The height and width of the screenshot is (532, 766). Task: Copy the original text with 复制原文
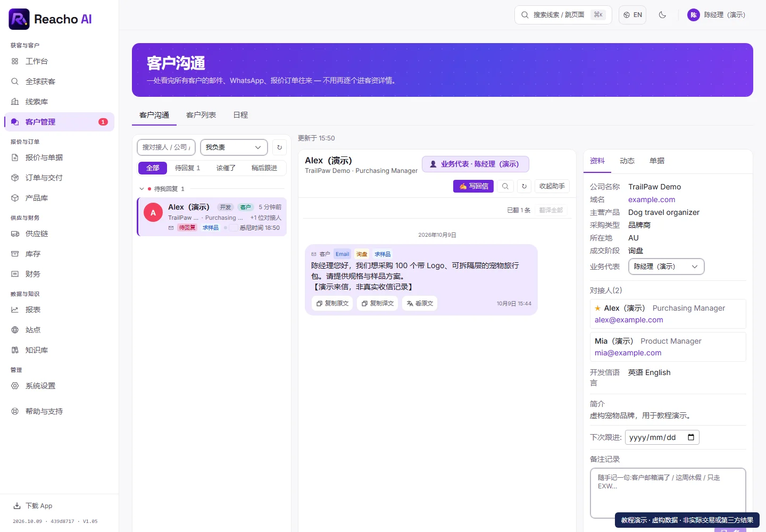pyautogui.click(x=332, y=303)
